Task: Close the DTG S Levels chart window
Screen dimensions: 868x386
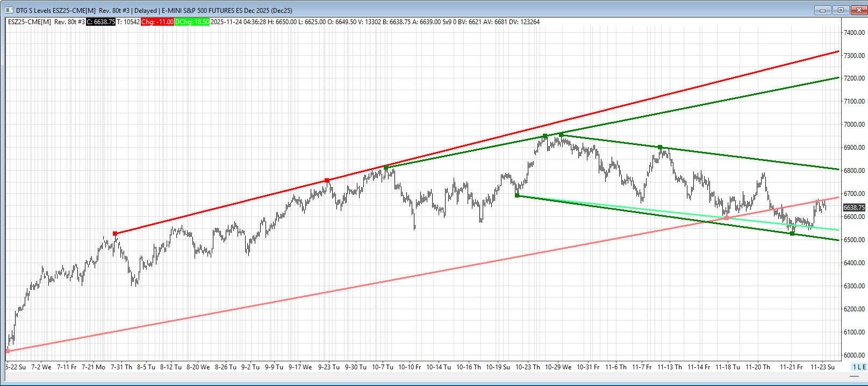Action: click(858, 10)
